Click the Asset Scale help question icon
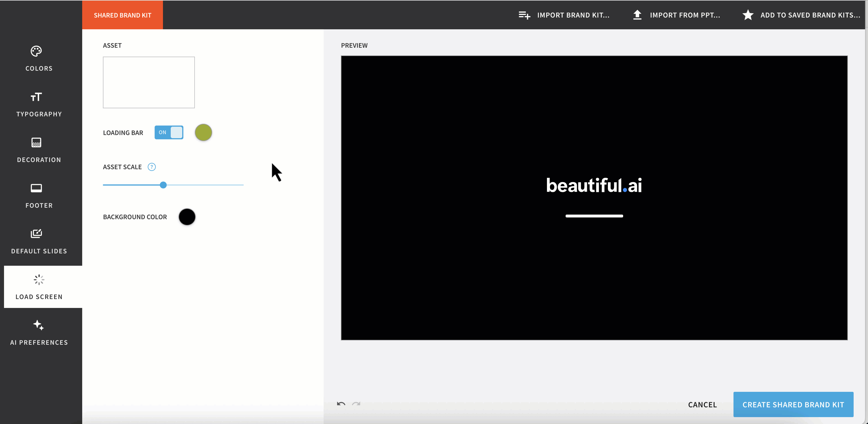 (152, 167)
